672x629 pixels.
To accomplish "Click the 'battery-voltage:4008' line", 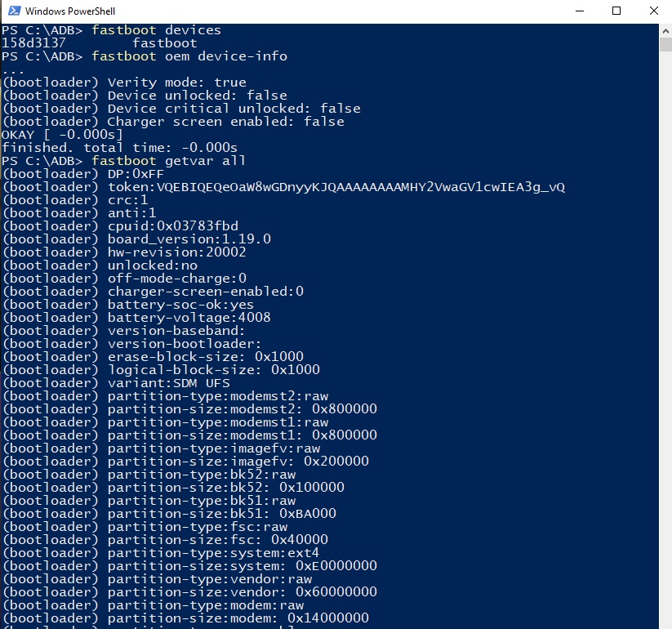I will click(x=136, y=318).
